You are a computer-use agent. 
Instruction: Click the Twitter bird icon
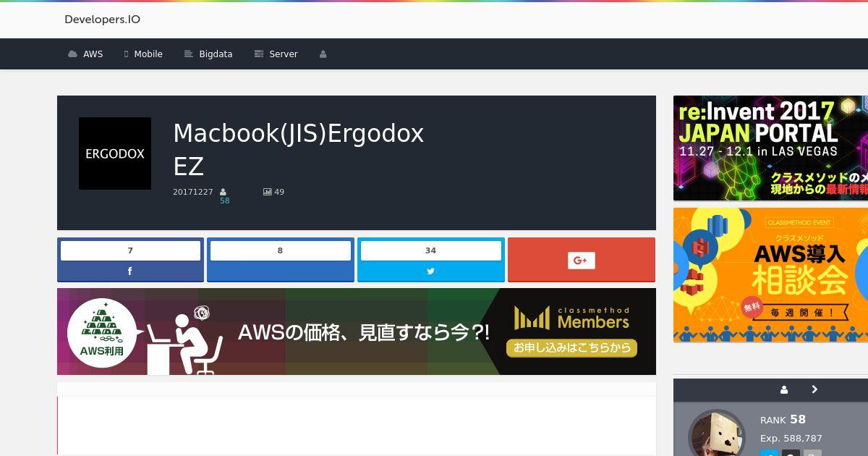431,271
